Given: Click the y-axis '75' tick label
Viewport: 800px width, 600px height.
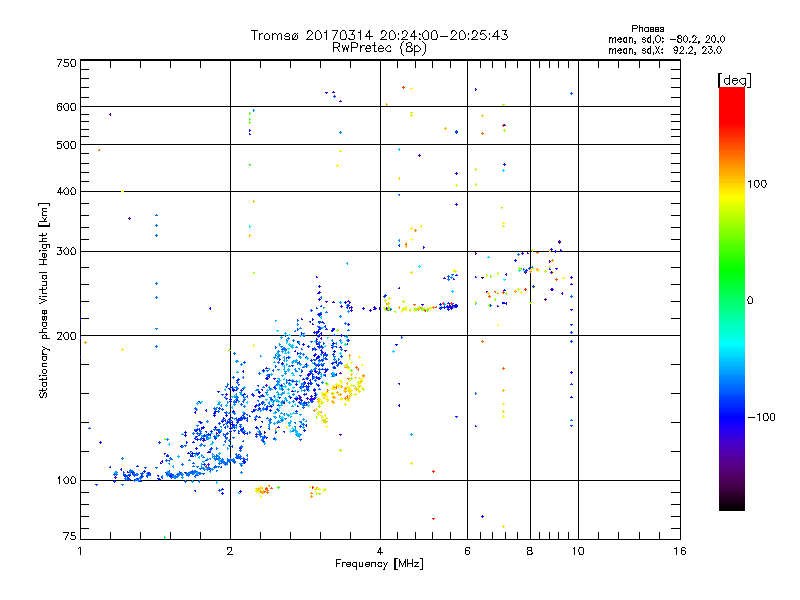Looking at the screenshot, I should click(70, 536).
